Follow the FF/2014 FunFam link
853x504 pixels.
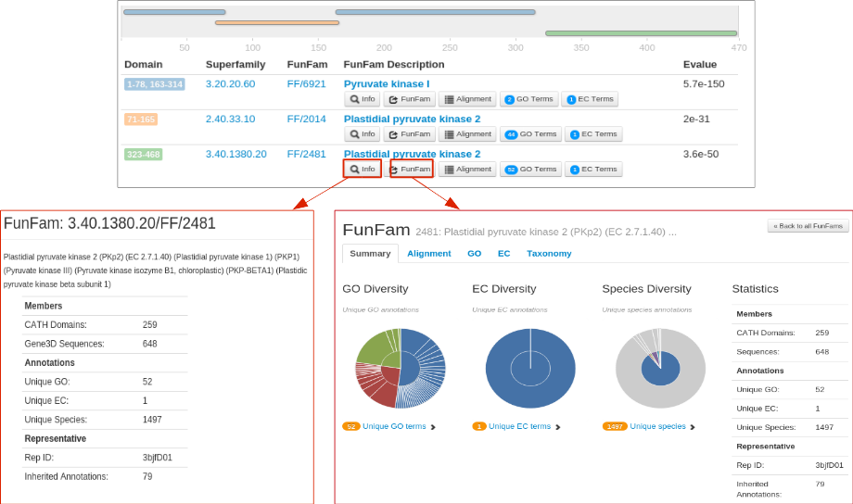pyautogui.click(x=306, y=119)
